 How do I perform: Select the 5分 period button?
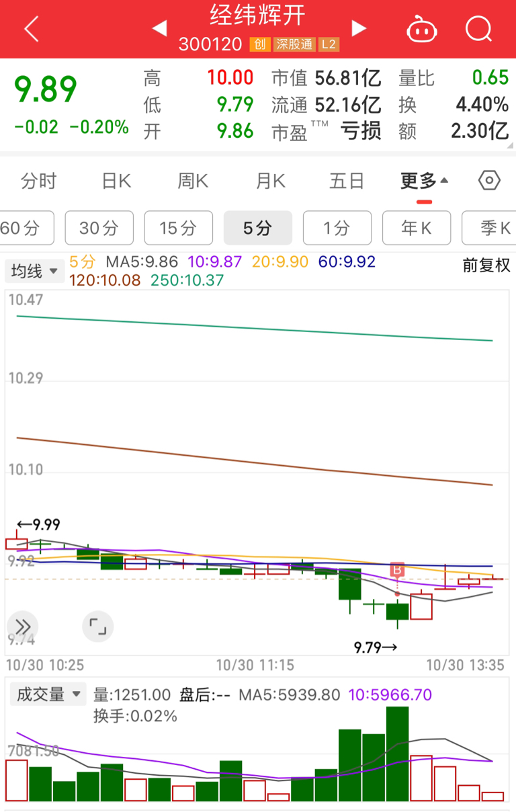[258, 228]
